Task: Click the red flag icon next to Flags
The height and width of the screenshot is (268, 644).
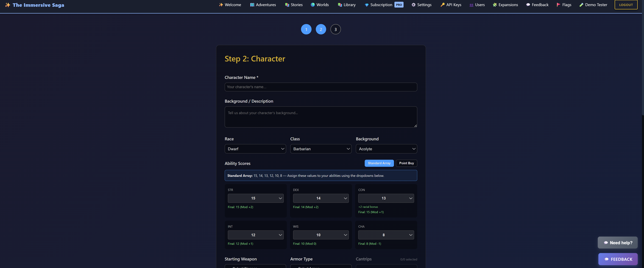Action: (x=558, y=5)
